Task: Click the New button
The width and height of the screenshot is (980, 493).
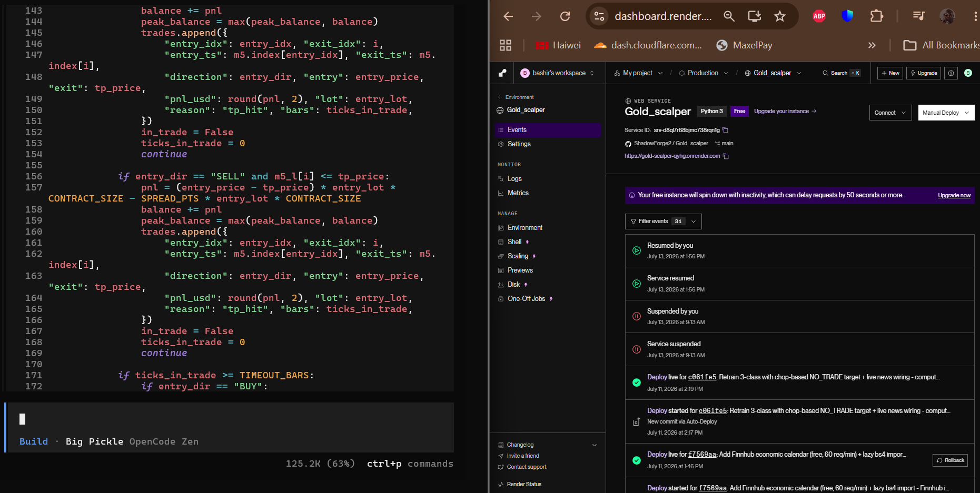Action: point(890,73)
